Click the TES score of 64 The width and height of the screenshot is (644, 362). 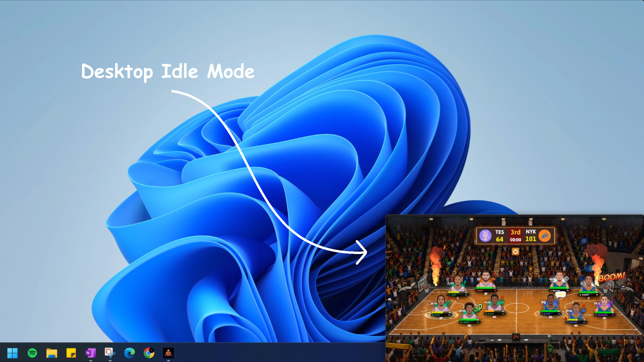[x=500, y=239]
